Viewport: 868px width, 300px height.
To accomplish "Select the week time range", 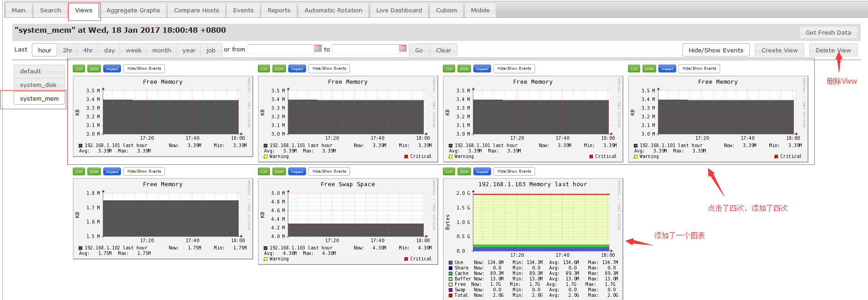I will [x=133, y=50].
